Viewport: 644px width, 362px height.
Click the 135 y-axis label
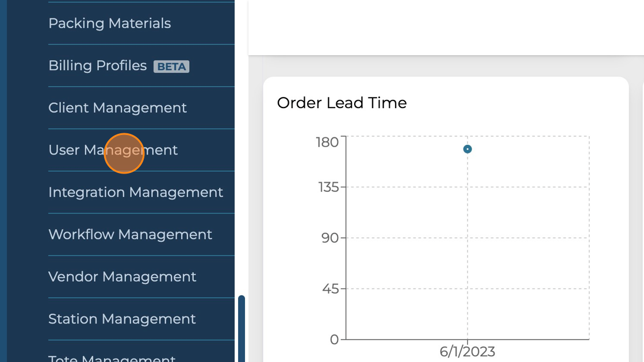[x=329, y=187]
